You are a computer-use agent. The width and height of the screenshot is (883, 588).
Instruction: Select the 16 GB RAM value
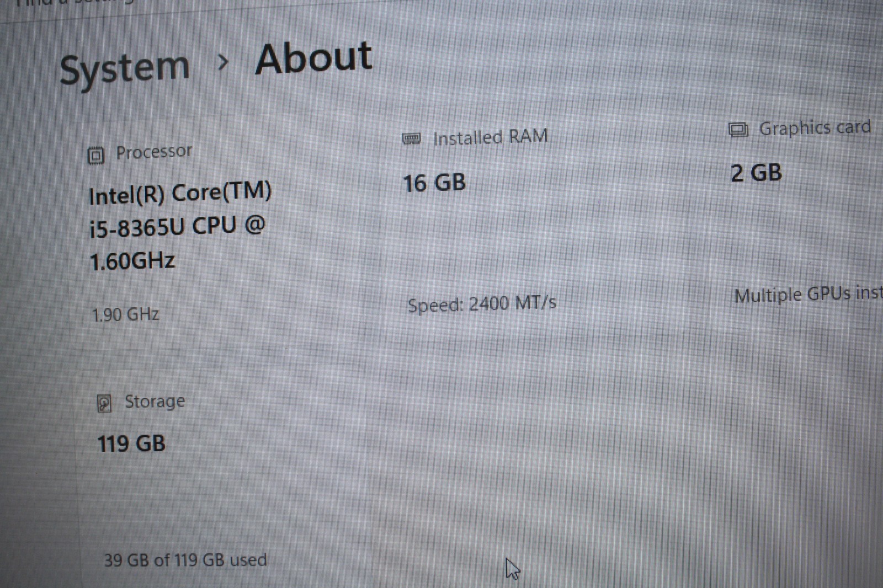pos(434,183)
